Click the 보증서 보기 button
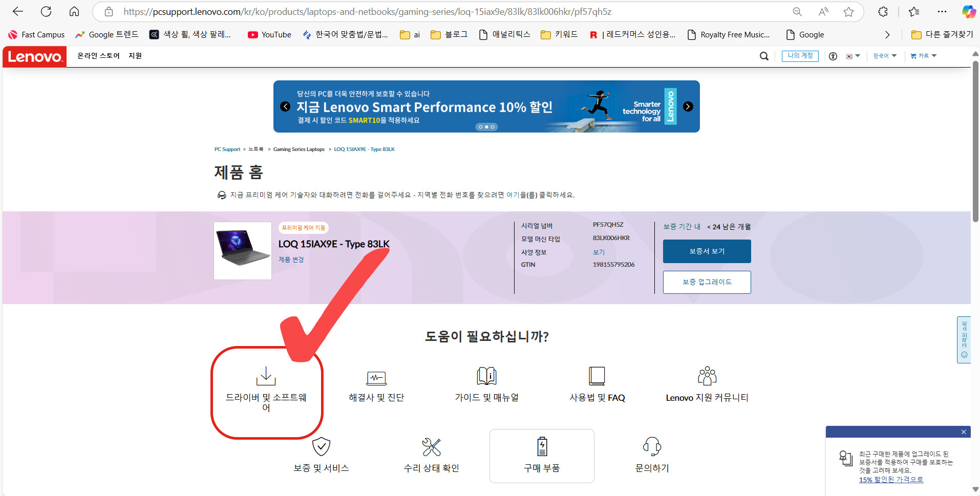980x496 pixels. pos(707,251)
